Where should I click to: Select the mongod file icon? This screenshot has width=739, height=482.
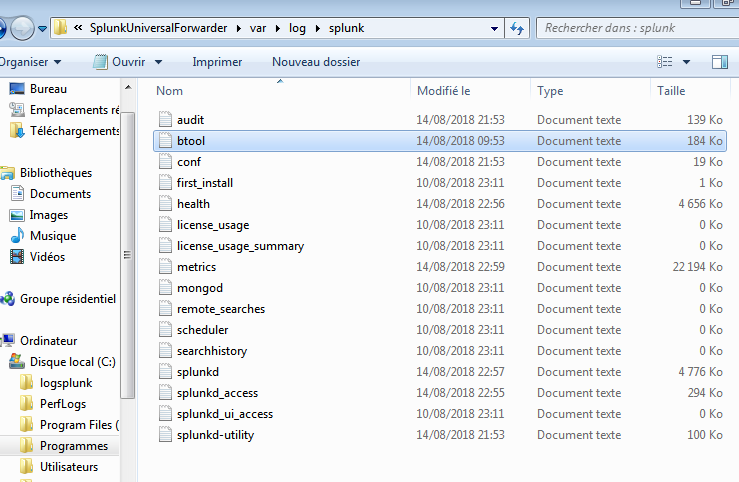click(x=165, y=288)
